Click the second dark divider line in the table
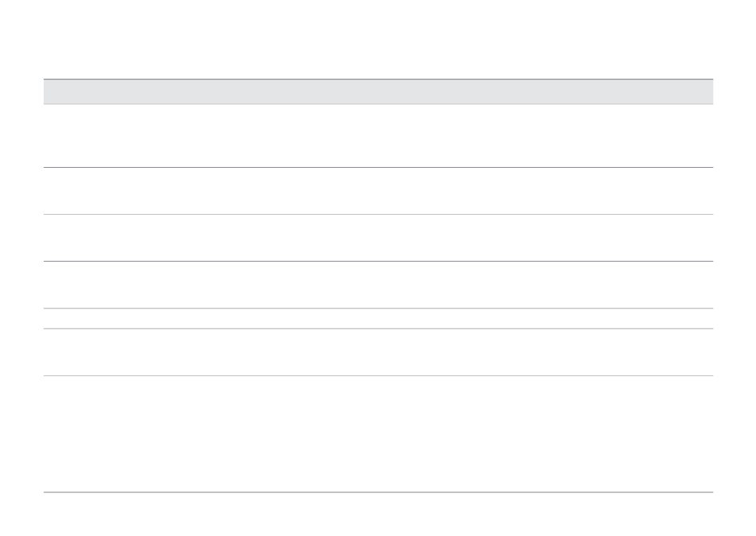 click(x=378, y=262)
